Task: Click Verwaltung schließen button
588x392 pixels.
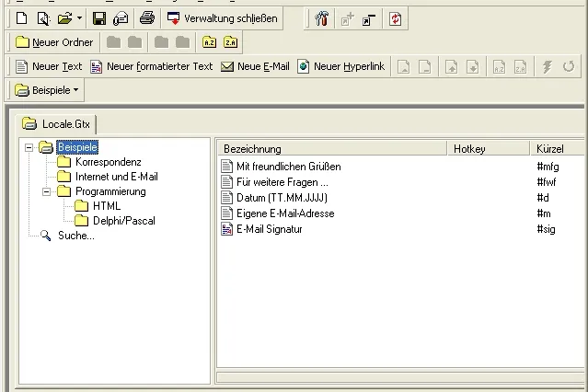Action: pyautogui.click(x=222, y=18)
